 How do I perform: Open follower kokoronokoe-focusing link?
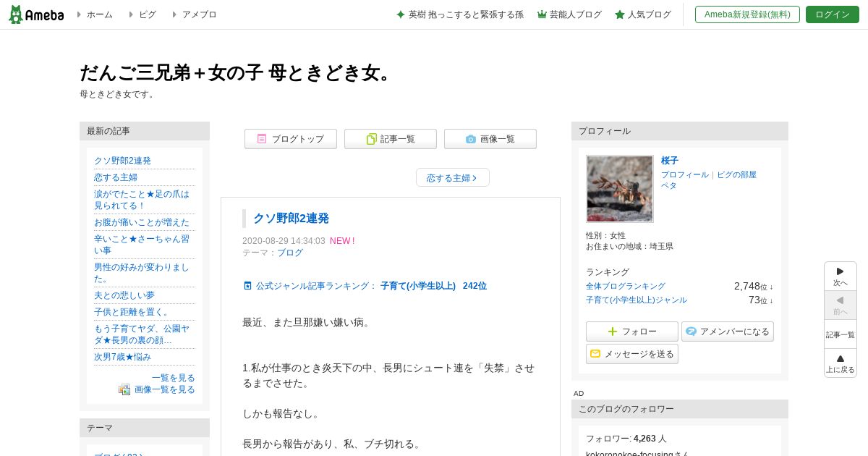[637, 454]
